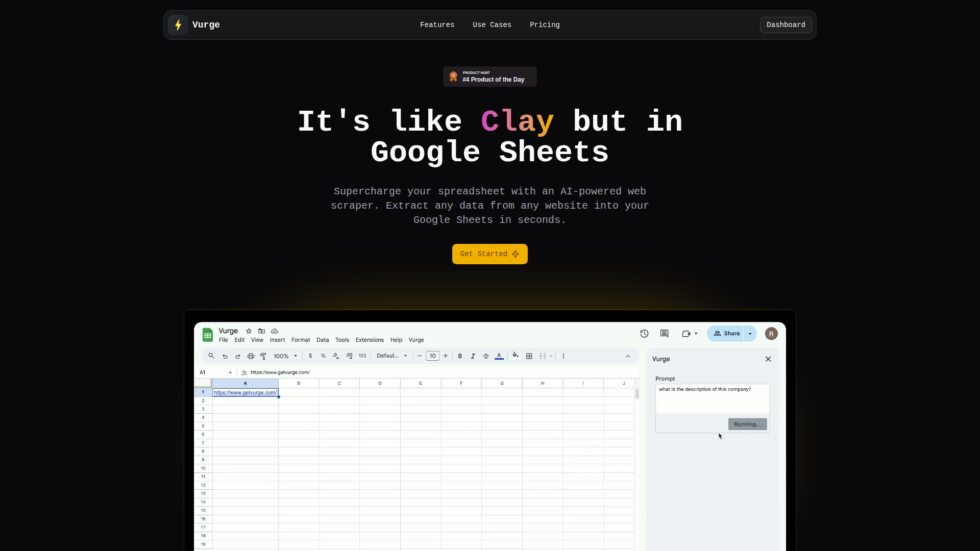Open the comments icon in header

(664, 334)
